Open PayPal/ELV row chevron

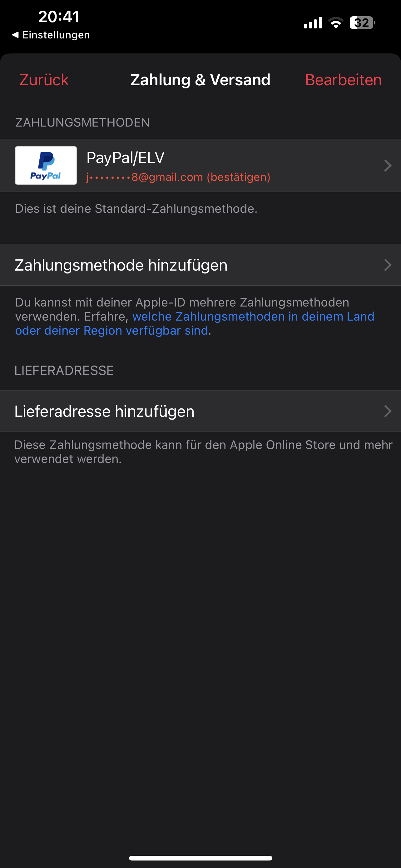[x=388, y=166]
